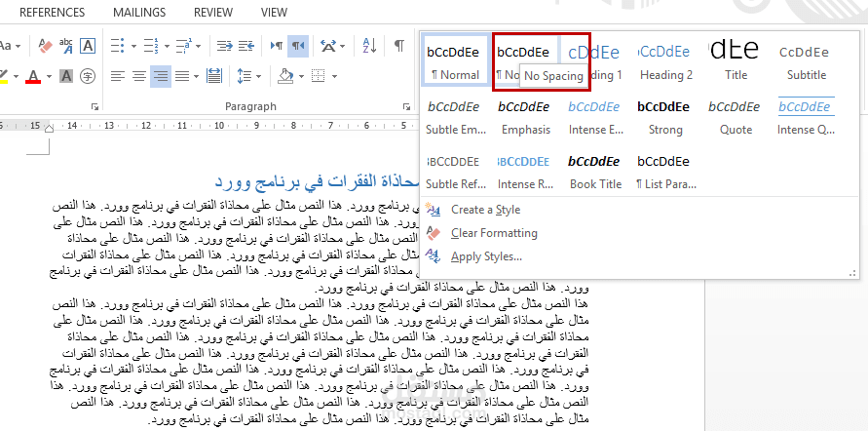The height and width of the screenshot is (431, 868).
Task: Click the Clear All Formatting eraser icon
Action: tap(46, 46)
